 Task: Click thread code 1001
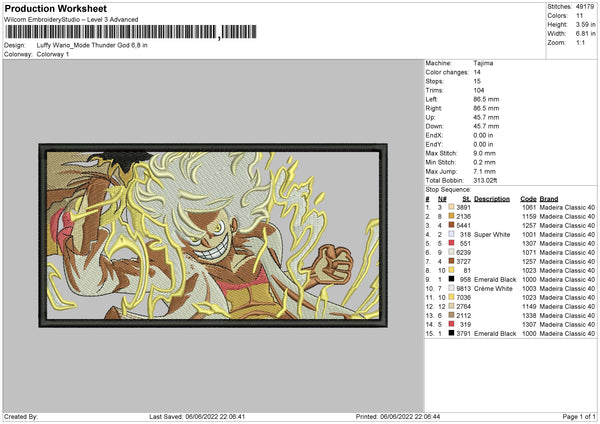pyautogui.click(x=529, y=234)
